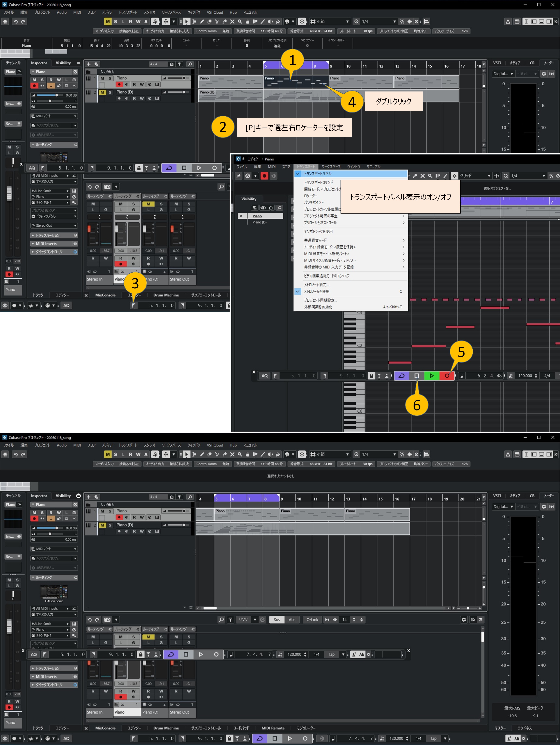Select the Eraser tool in the project toolbar
560x749 pixels.
tap(209, 21)
